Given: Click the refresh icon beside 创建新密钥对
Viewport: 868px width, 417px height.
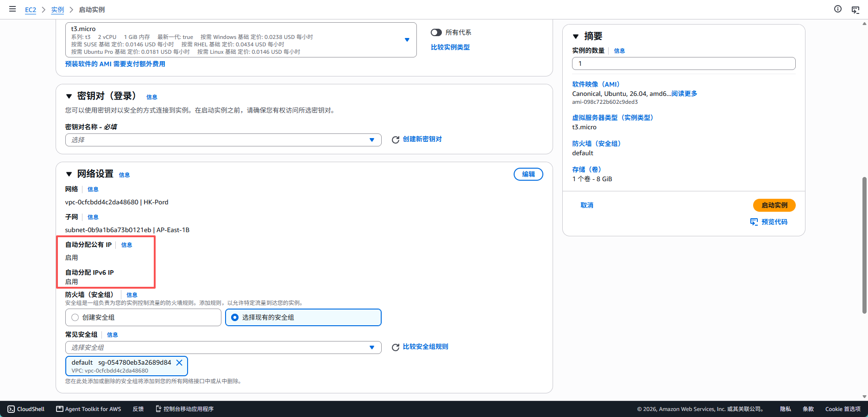Looking at the screenshot, I should click(396, 139).
